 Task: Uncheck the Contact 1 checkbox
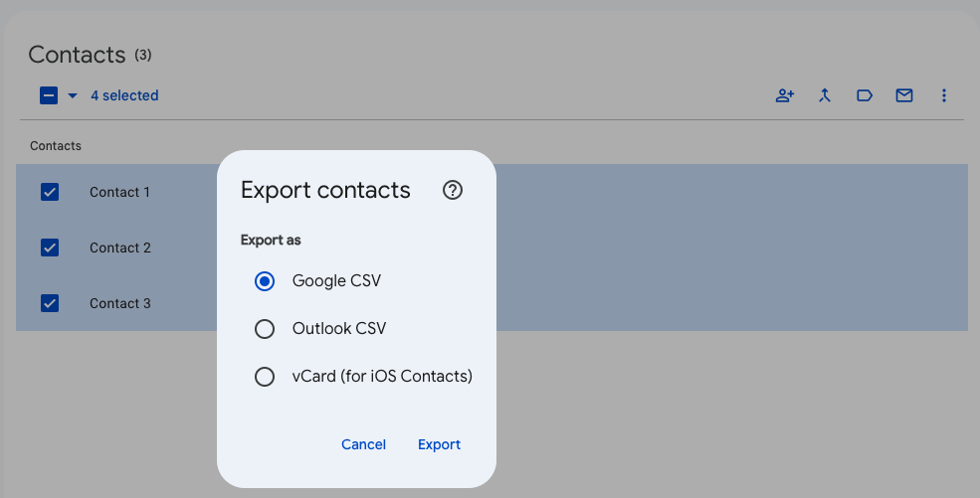(50, 192)
